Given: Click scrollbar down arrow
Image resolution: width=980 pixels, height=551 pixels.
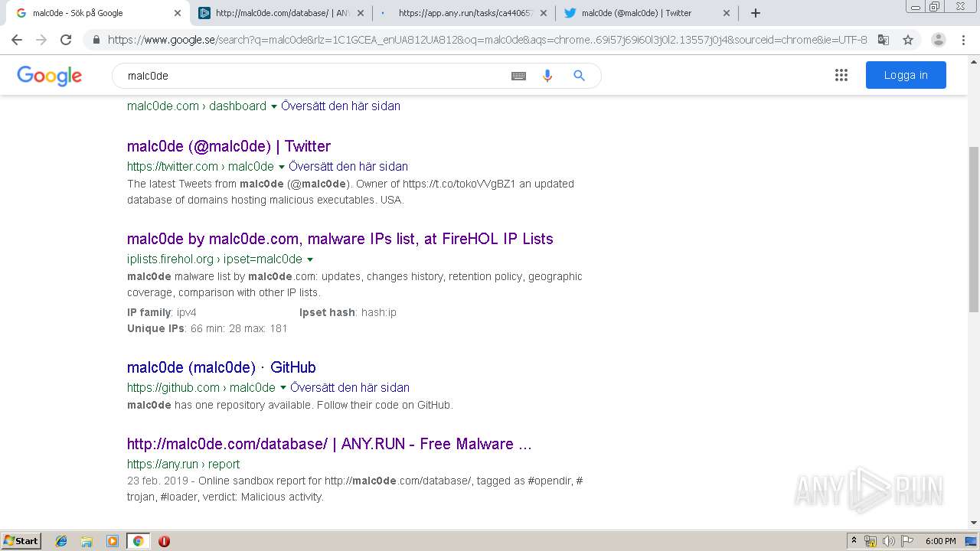Looking at the screenshot, I should 974,523.
